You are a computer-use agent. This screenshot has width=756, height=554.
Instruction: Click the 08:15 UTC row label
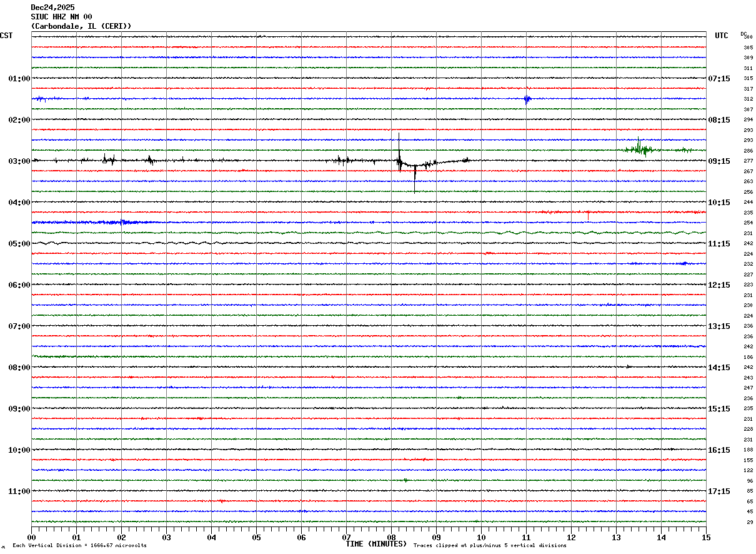719,120
